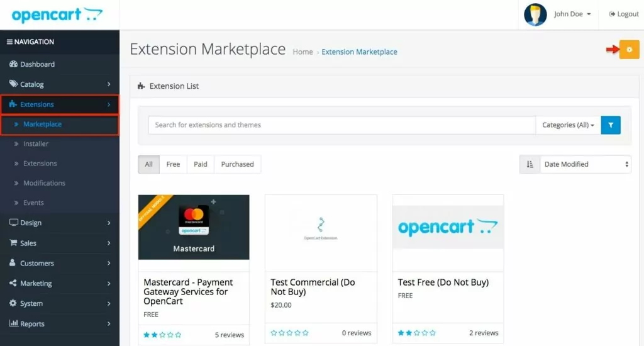
Task: Expand the Marketing menu chevron
Action: click(x=109, y=284)
